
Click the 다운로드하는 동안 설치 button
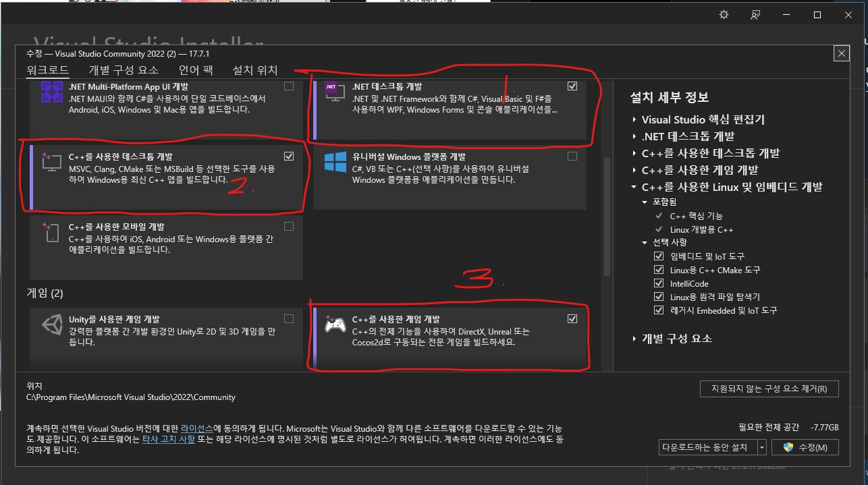[x=708, y=447]
